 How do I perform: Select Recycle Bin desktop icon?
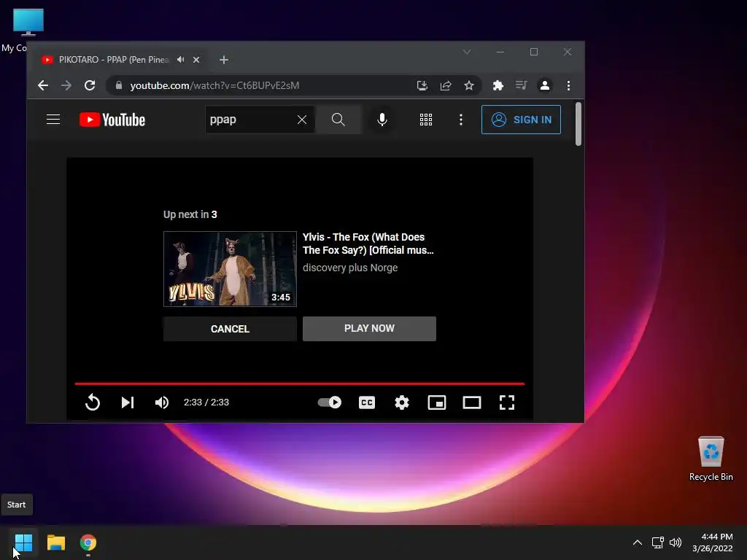coord(711,458)
